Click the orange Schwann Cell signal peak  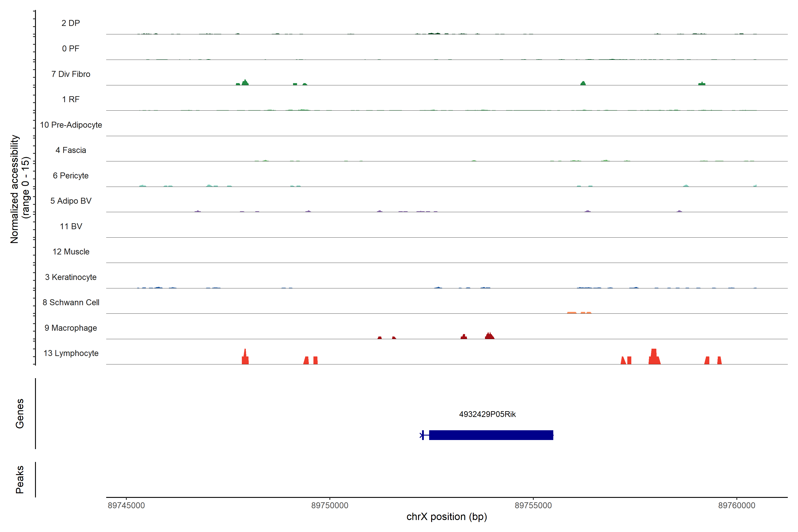coord(572,313)
